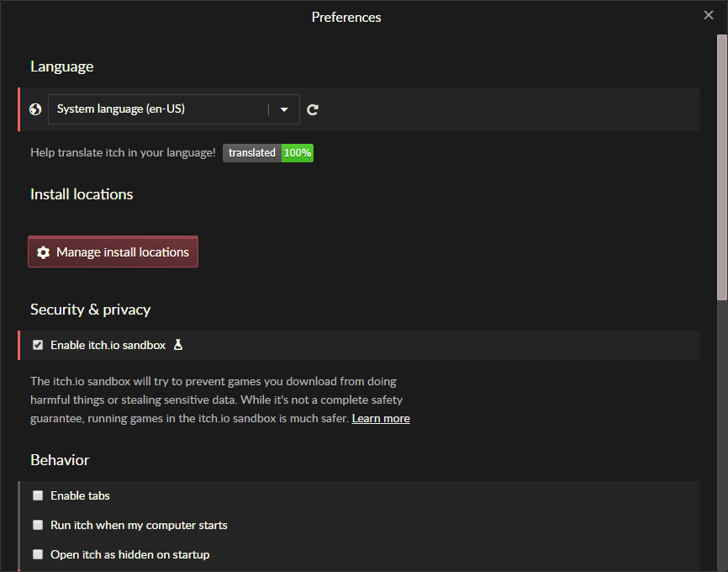Image resolution: width=728 pixels, height=572 pixels.
Task: Follow the Learn more link
Action: tap(380, 418)
